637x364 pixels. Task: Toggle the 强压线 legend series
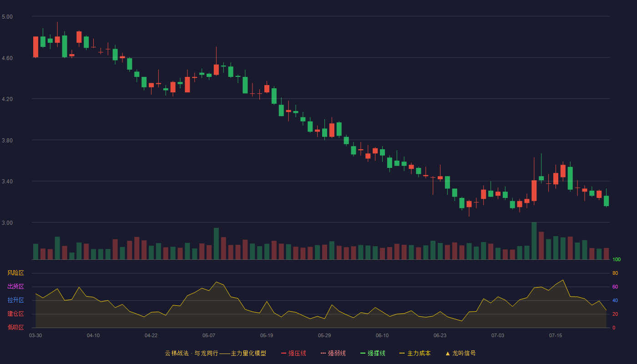pos(293,353)
